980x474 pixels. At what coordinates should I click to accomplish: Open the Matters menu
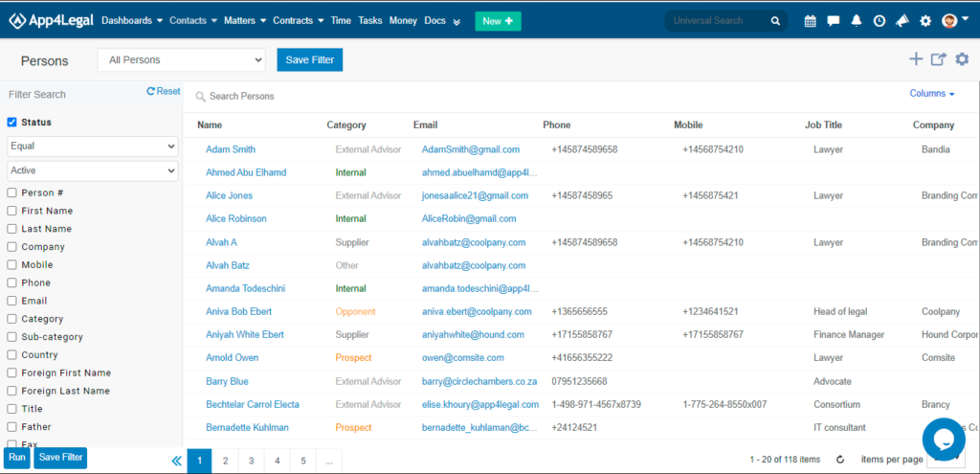tap(246, 21)
